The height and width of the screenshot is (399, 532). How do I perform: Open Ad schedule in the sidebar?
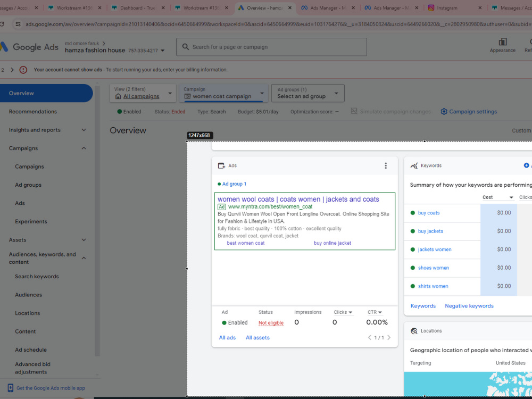pyautogui.click(x=31, y=350)
